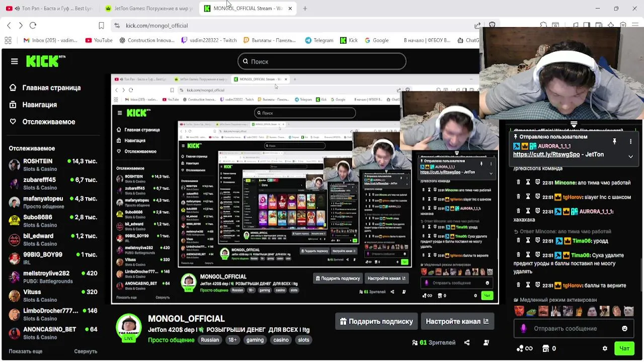Open mafanyatopeu channel in followed list
The width and height of the screenshot is (644, 362).
pos(53,202)
